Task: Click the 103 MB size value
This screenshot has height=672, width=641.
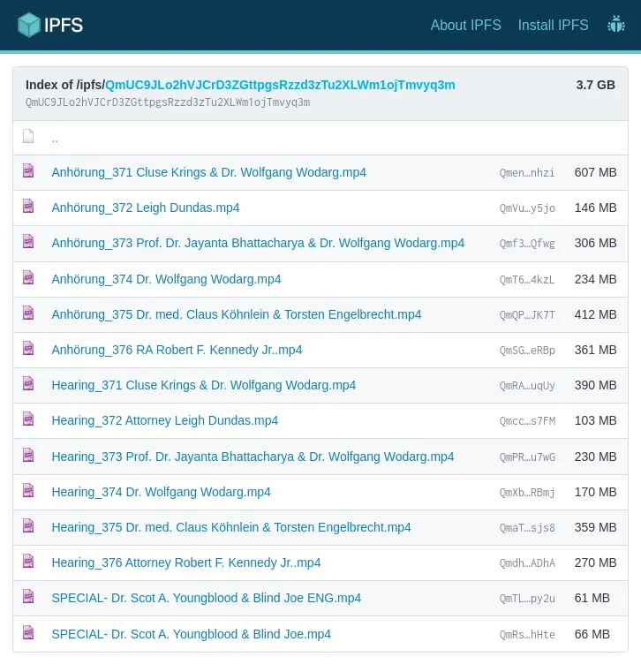Action: coord(595,420)
